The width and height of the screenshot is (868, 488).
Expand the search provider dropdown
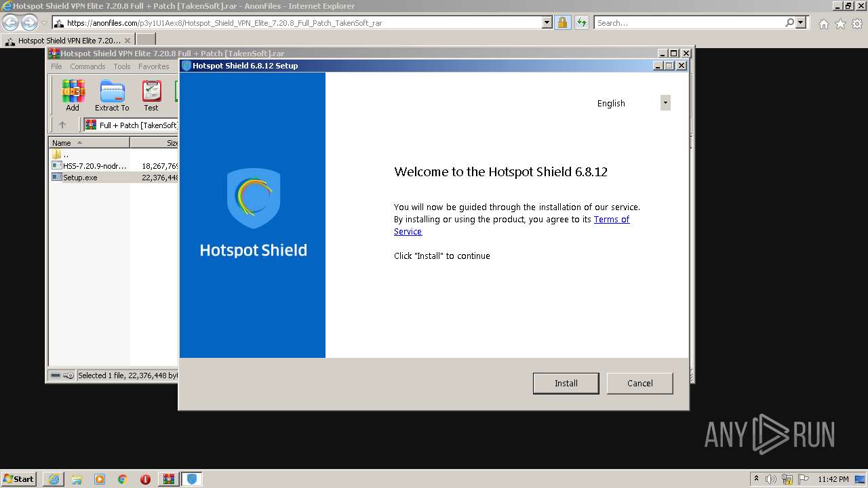click(x=801, y=22)
